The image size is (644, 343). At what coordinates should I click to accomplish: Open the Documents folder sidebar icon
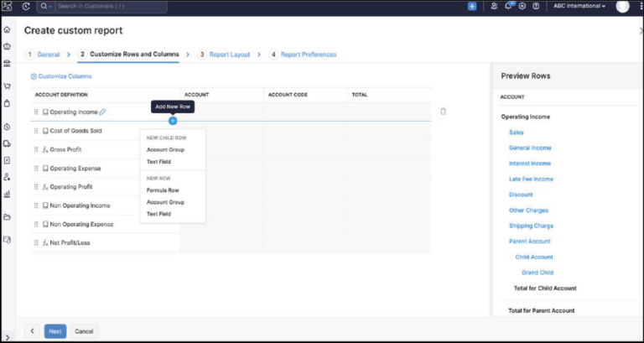[7, 217]
